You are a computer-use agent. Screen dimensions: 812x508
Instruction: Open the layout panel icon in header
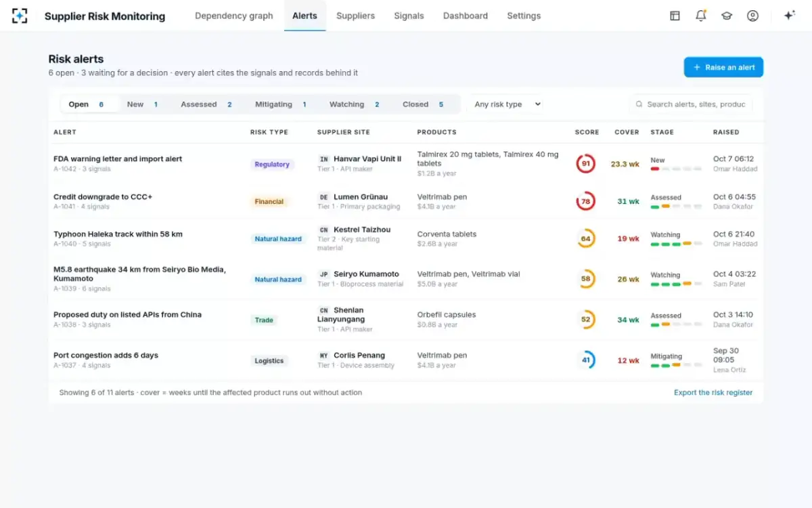coord(675,16)
